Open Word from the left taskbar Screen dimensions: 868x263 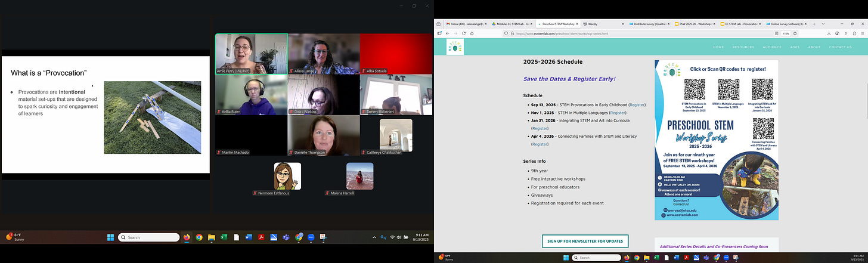coord(249,237)
